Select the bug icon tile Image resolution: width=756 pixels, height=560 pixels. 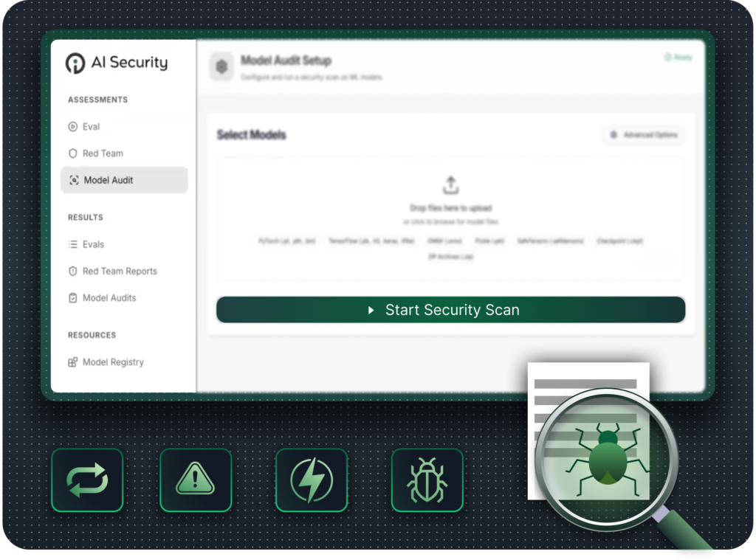[427, 480]
